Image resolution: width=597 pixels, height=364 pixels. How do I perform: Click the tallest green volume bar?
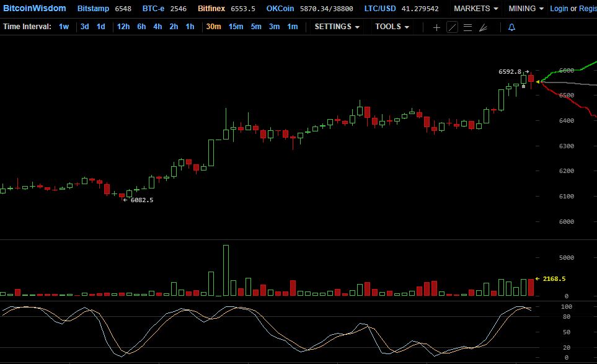pyautogui.click(x=226, y=271)
